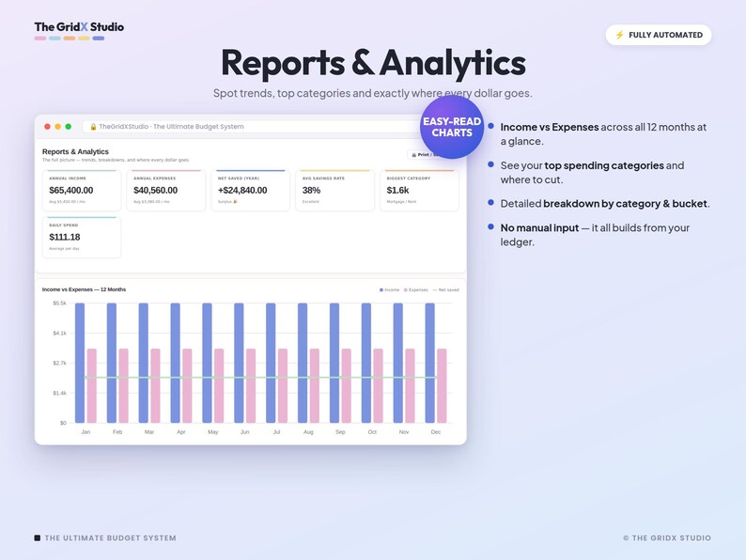Click the blue Income bar for Sep
This screenshot has width=746, height=560.
coord(334,363)
